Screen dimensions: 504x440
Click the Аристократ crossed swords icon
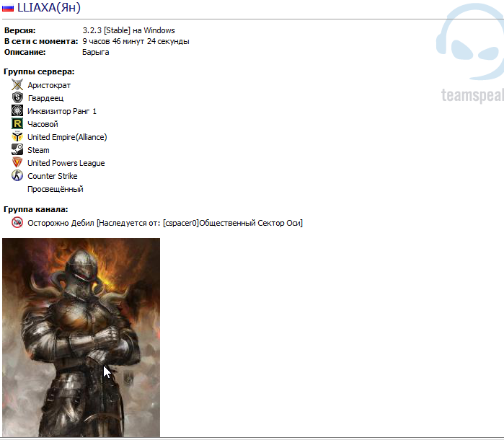tap(17, 85)
